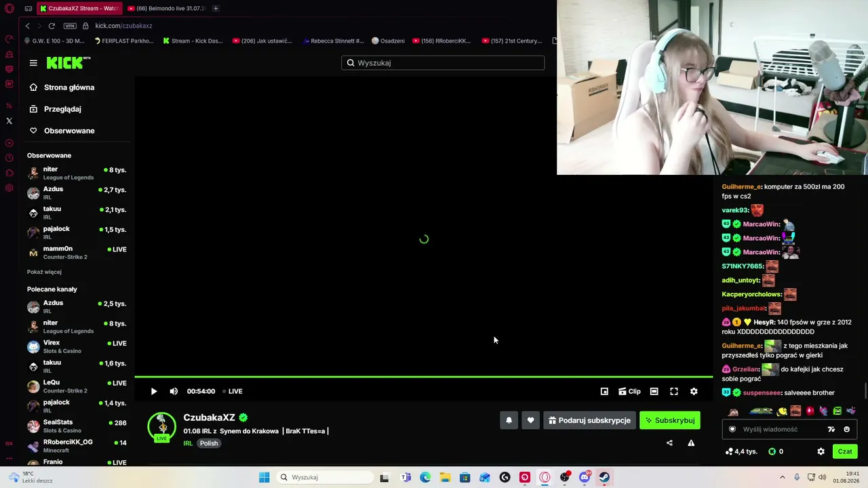Image resolution: width=868 pixels, height=488 pixels.
Task: Open emoji picker in chat input
Action: (846, 429)
